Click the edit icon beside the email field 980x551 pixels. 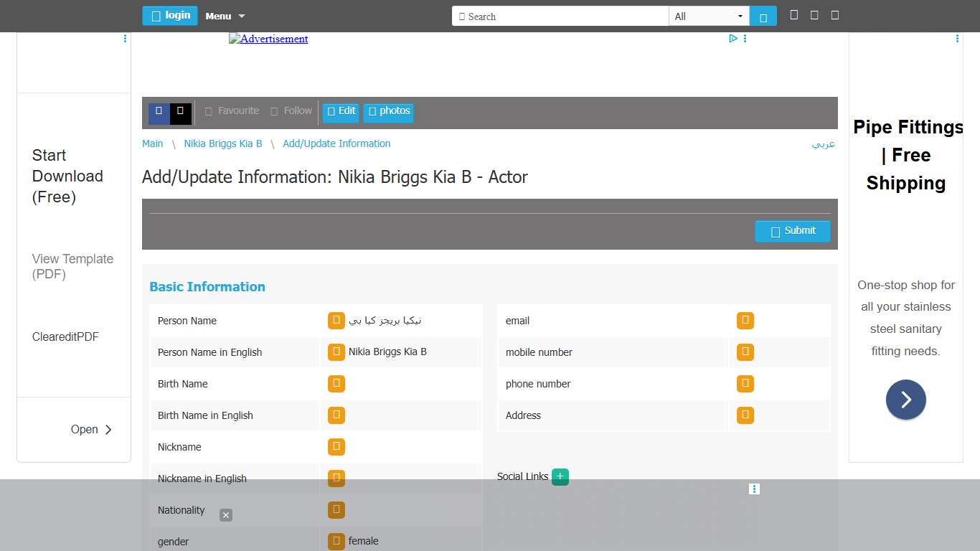coord(745,320)
